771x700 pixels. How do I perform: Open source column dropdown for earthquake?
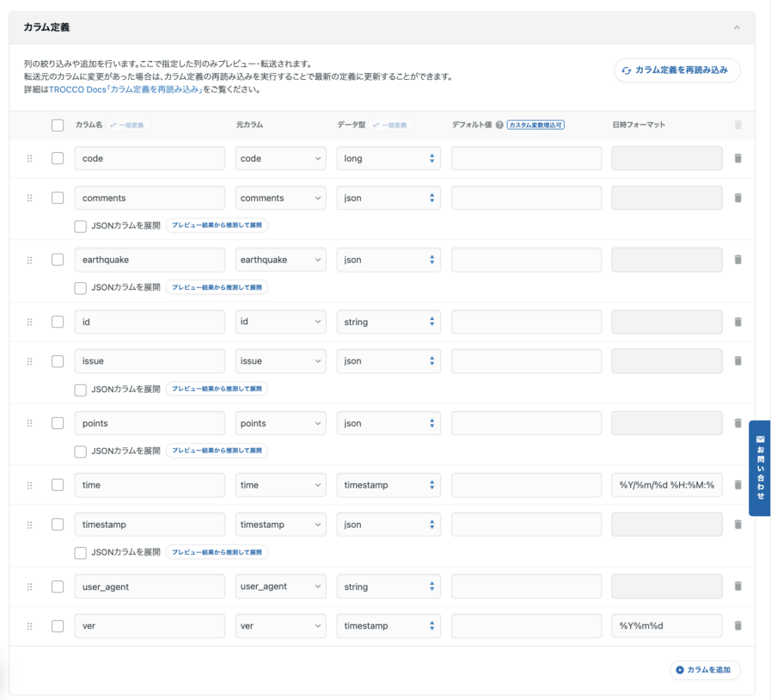point(280,260)
